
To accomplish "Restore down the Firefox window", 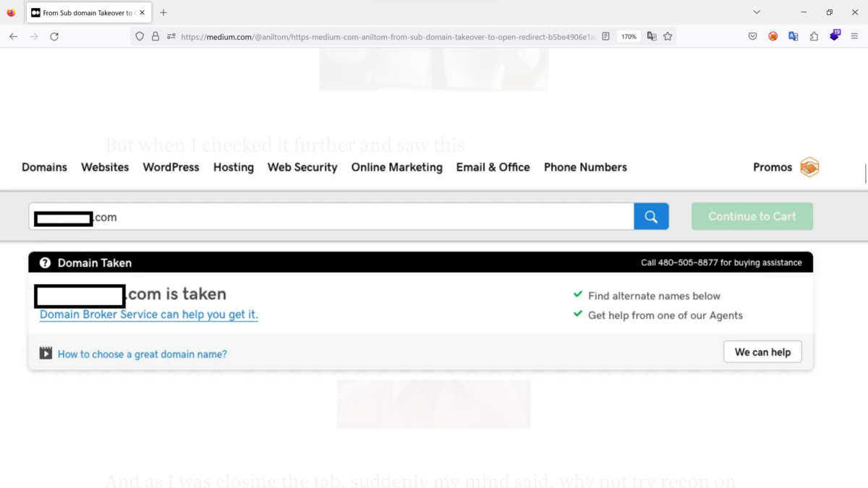I will 830,12.
